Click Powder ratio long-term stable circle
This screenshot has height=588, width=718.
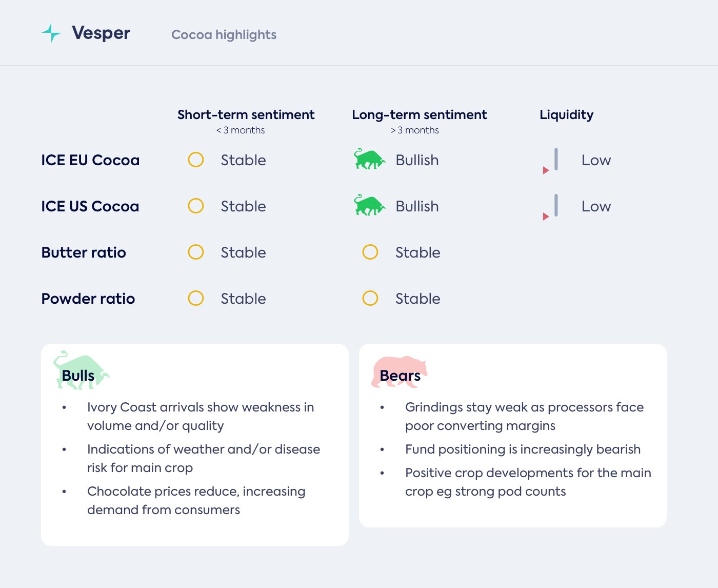click(370, 299)
